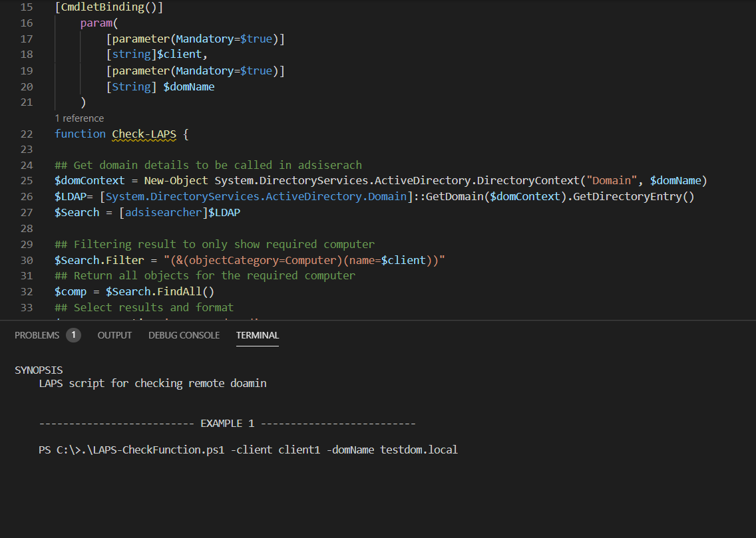This screenshot has height=538, width=756.
Task: Click GetDirectoryEntry() on line 26
Action: coord(634,196)
